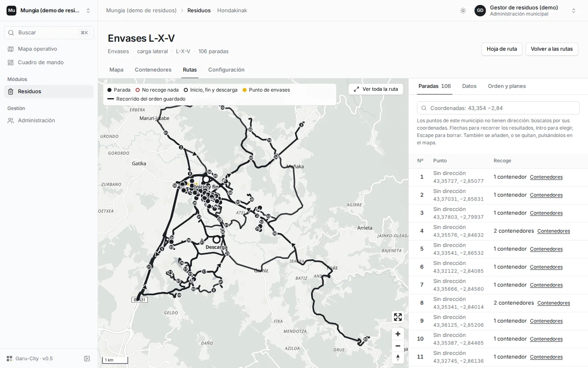Open Contenedores link for stop 8
This screenshot has width=588, height=368.
point(554,303)
